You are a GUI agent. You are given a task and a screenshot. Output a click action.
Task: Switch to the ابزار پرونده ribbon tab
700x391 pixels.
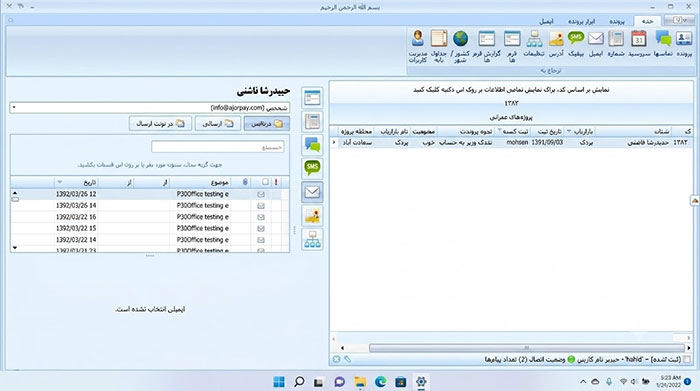coord(582,21)
